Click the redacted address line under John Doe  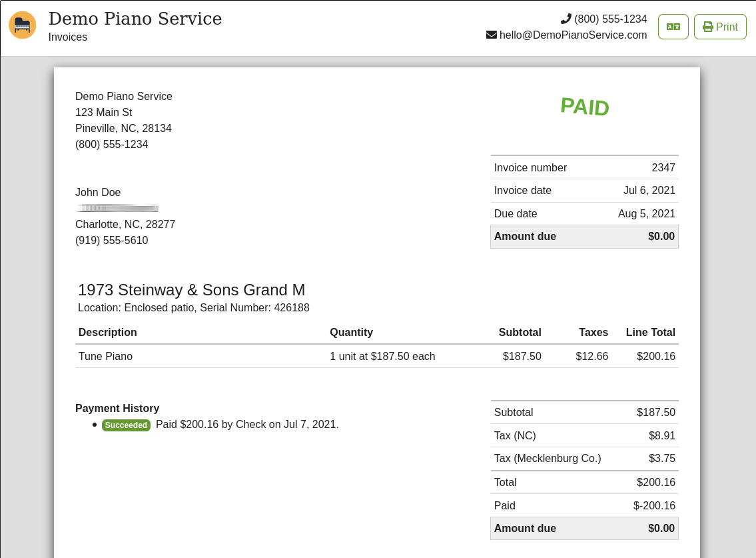coord(117,207)
